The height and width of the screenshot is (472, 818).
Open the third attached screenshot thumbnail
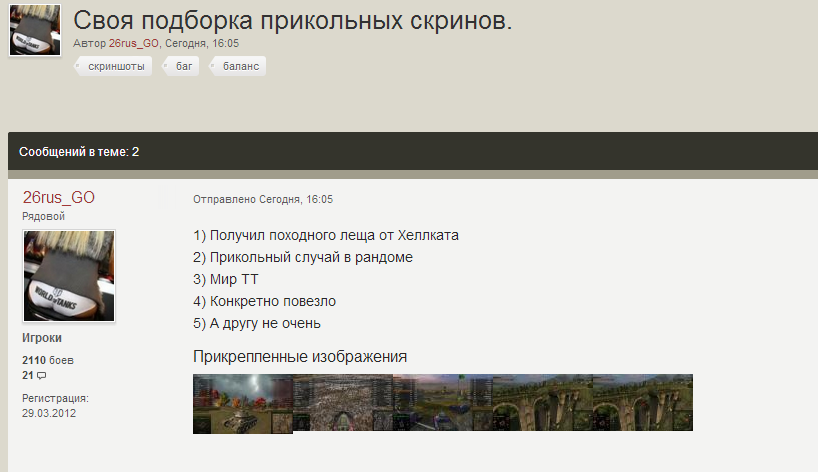pos(443,402)
